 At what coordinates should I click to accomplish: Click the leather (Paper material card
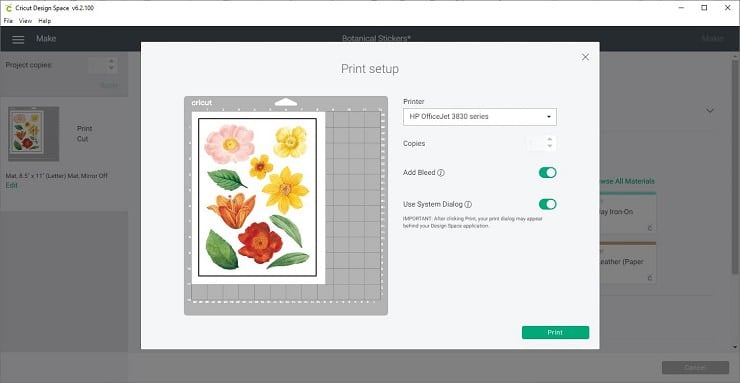tap(627, 262)
